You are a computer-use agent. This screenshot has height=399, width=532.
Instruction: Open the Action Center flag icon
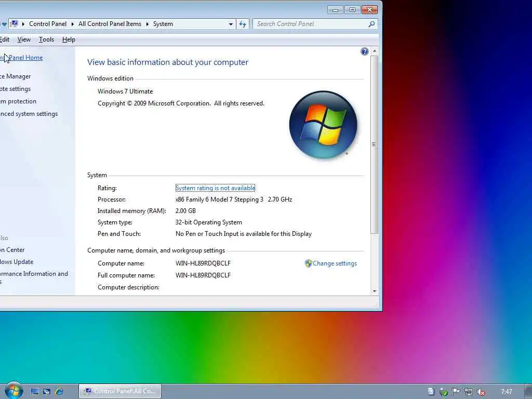tap(456, 392)
